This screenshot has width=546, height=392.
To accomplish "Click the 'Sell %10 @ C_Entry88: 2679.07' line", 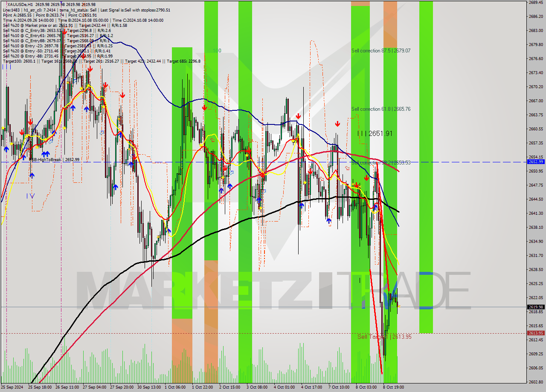I will pyautogui.click(x=56, y=40).
